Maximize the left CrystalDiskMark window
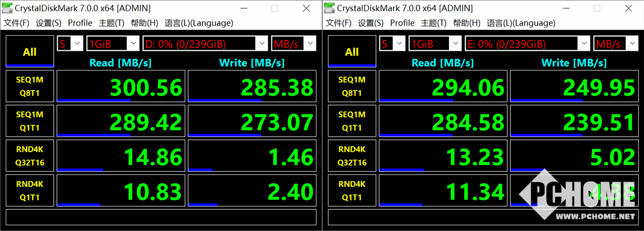Image resolution: width=644 pixels, height=231 pixels. coord(274,8)
